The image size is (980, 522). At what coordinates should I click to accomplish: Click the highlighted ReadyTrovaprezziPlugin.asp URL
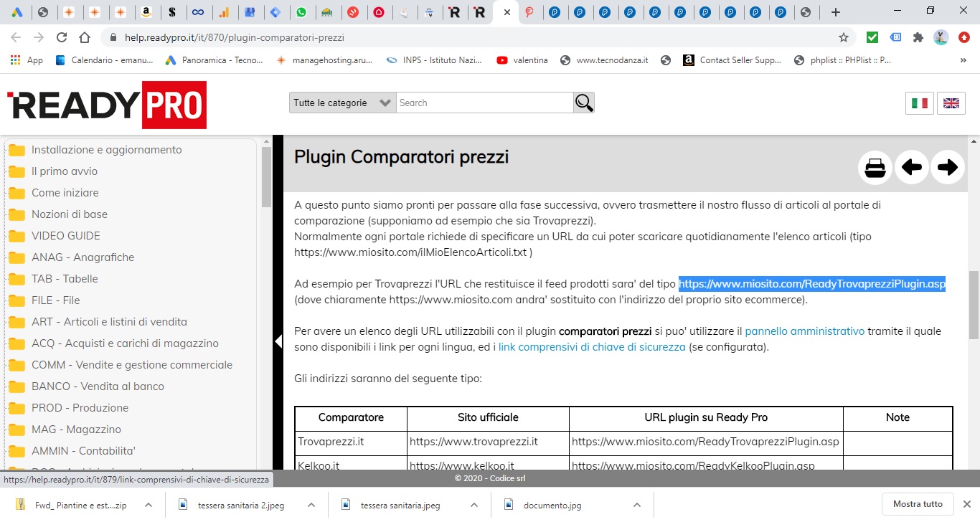[812, 284]
